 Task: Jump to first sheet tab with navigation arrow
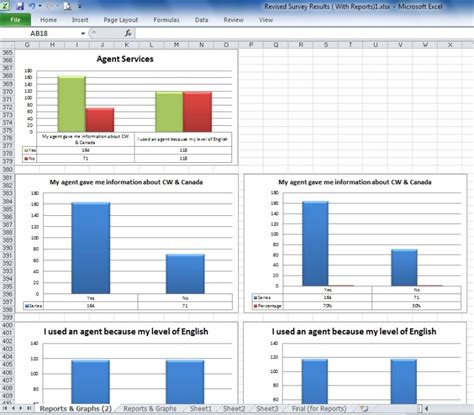[5, 408]
